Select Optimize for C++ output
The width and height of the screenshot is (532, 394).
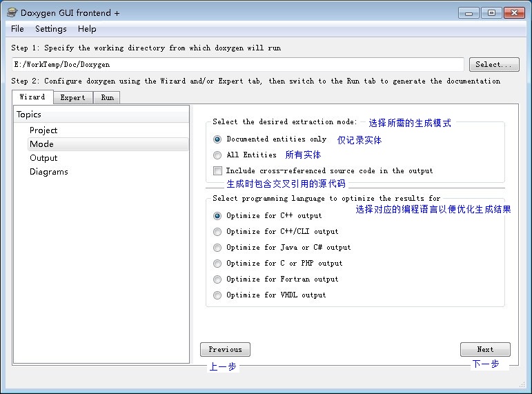point(217,216)
